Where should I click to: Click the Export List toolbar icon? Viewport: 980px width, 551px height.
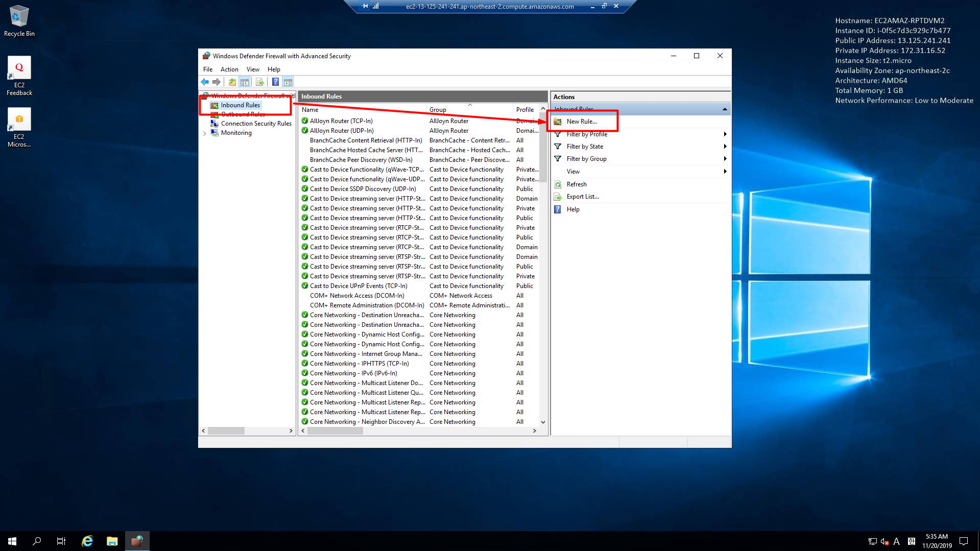tap(259, 82)
